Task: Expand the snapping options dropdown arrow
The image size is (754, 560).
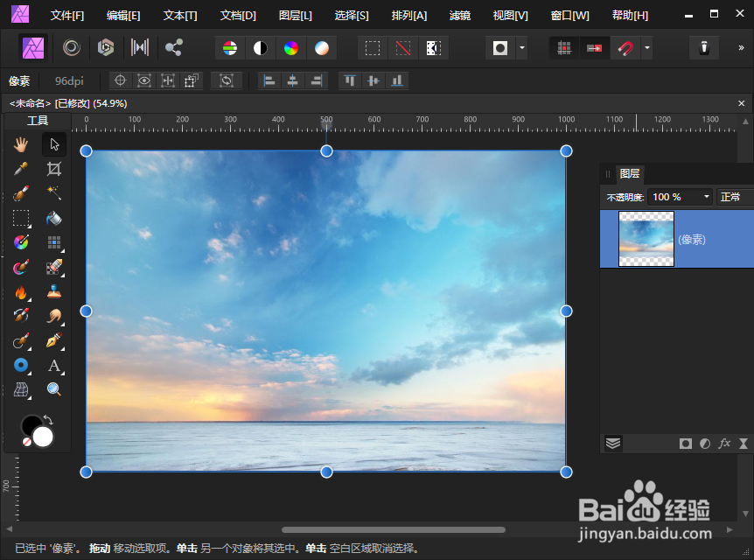Action: click(646, 47)
